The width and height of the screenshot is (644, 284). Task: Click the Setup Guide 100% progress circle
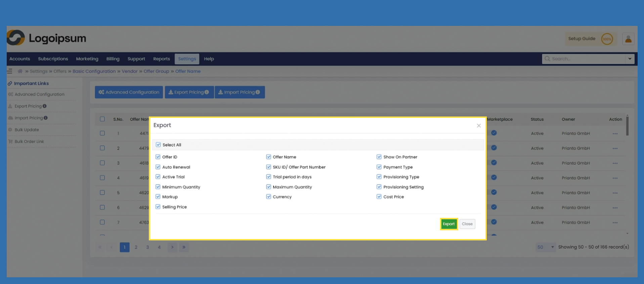click(607, 39)
